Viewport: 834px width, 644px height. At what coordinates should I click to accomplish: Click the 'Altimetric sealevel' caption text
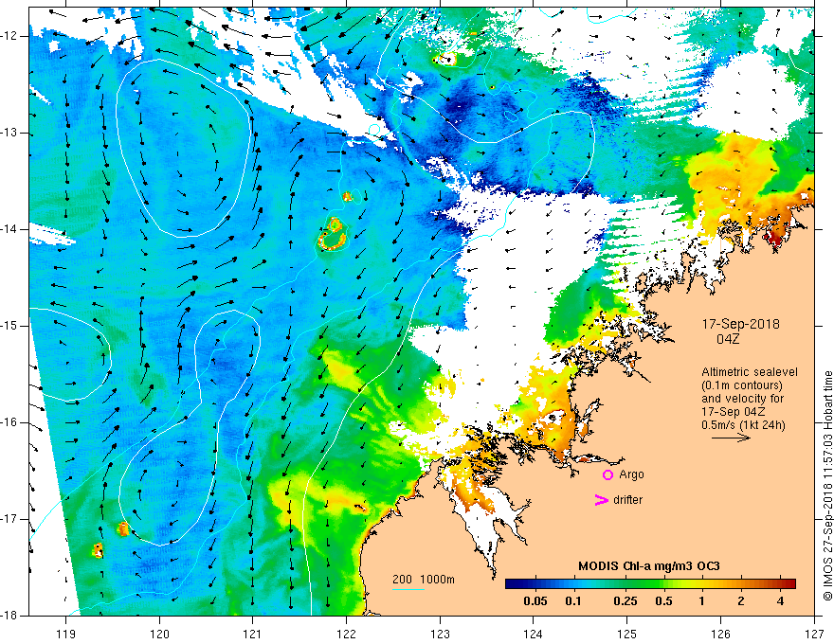pos(750,372)
